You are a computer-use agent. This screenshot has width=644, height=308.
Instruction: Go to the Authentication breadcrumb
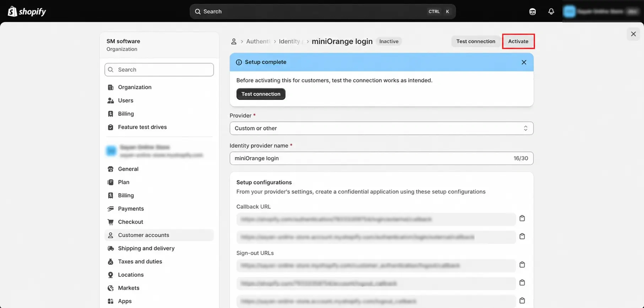[x=258, y=42]
